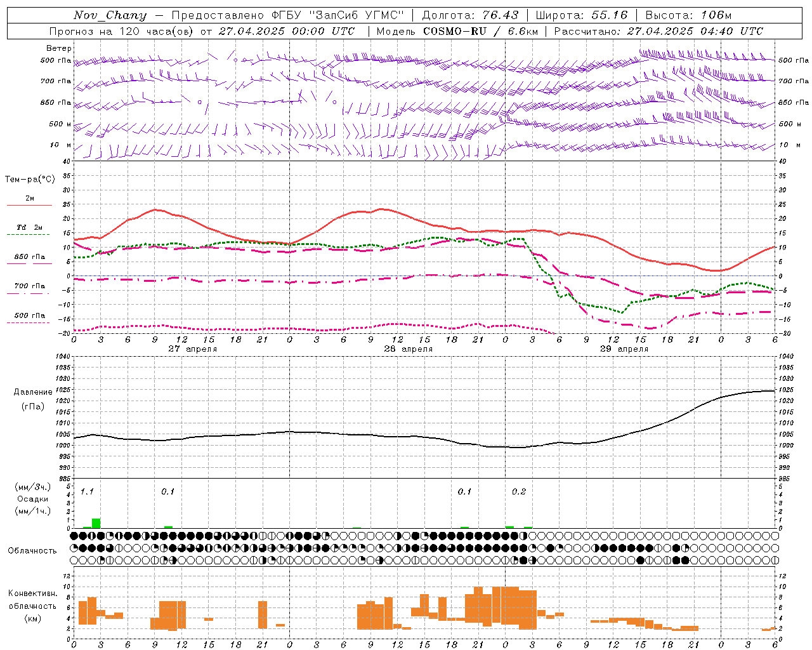Click the Td 2м dew point legend entry

pos(29,227)
